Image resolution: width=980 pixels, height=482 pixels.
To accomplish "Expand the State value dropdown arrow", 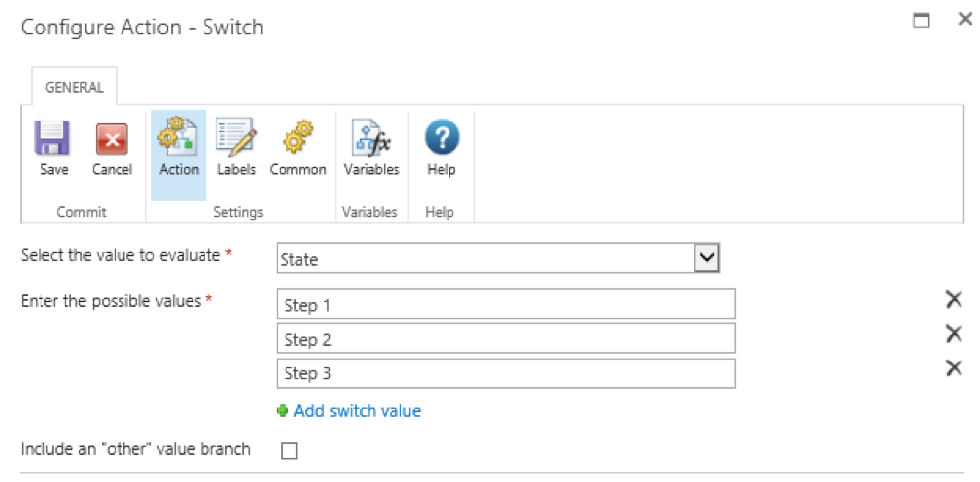I will pyautogui.click(x=707, y=258).
